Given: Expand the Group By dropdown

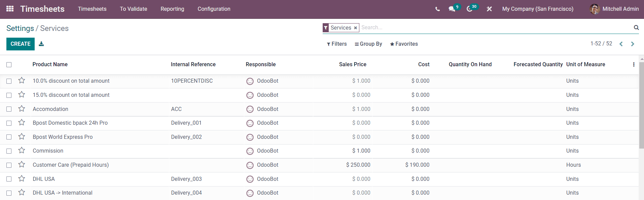Looking at the screenshot, I should pos(368,44).
